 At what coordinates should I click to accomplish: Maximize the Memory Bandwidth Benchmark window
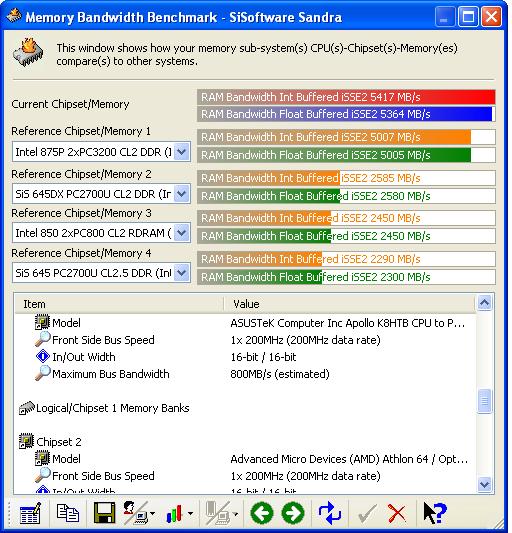(x=468, y=16)
